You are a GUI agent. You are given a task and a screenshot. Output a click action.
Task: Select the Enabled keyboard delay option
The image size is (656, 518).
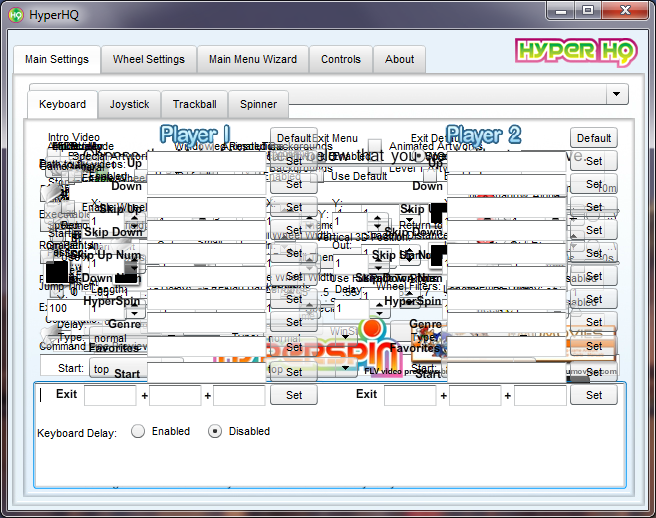tap(138, 431)
